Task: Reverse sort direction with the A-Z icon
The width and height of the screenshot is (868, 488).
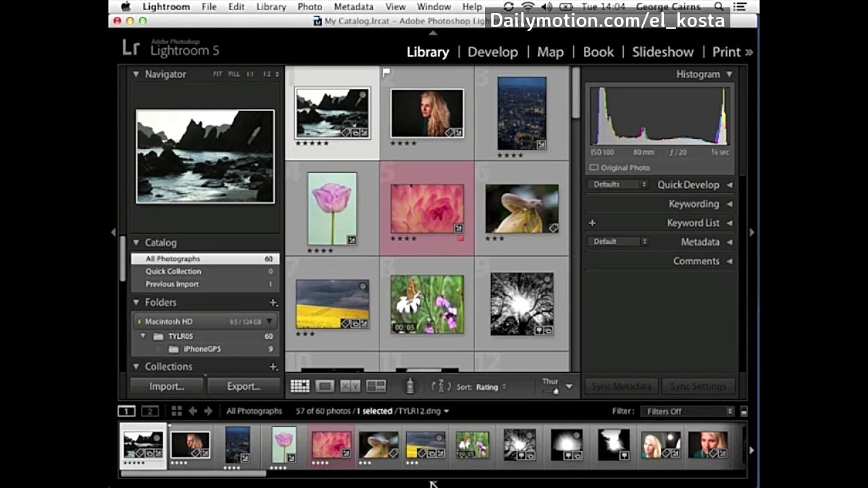Action: click(441, 386)
